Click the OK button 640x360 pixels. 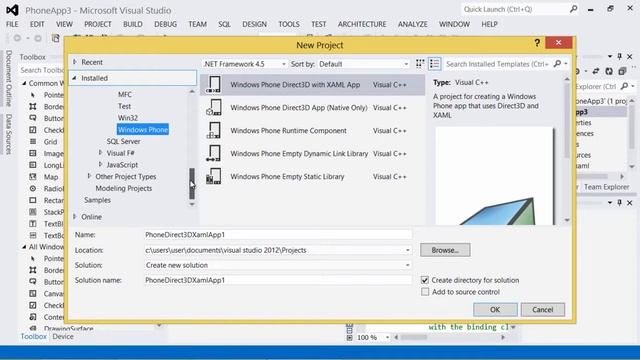(495, 309)
